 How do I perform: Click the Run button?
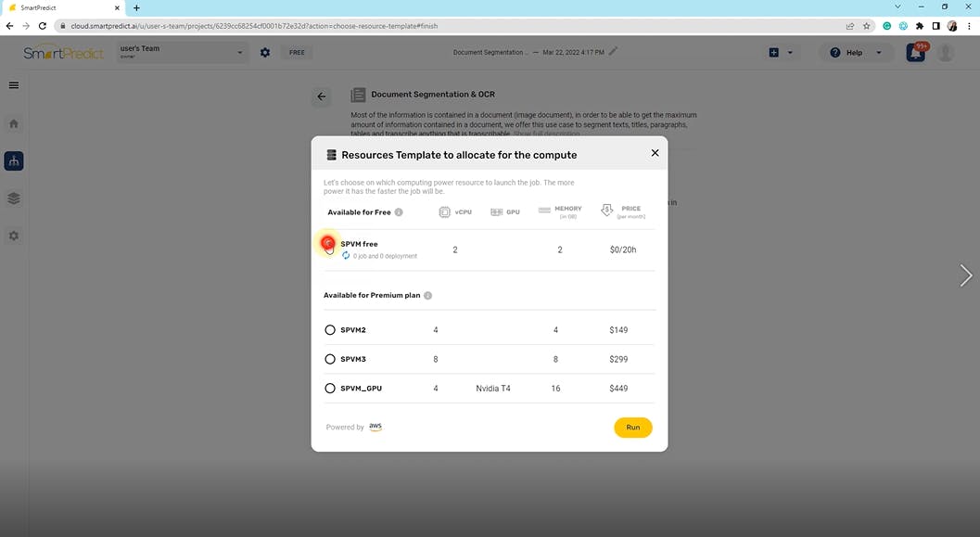click(632, 428)
